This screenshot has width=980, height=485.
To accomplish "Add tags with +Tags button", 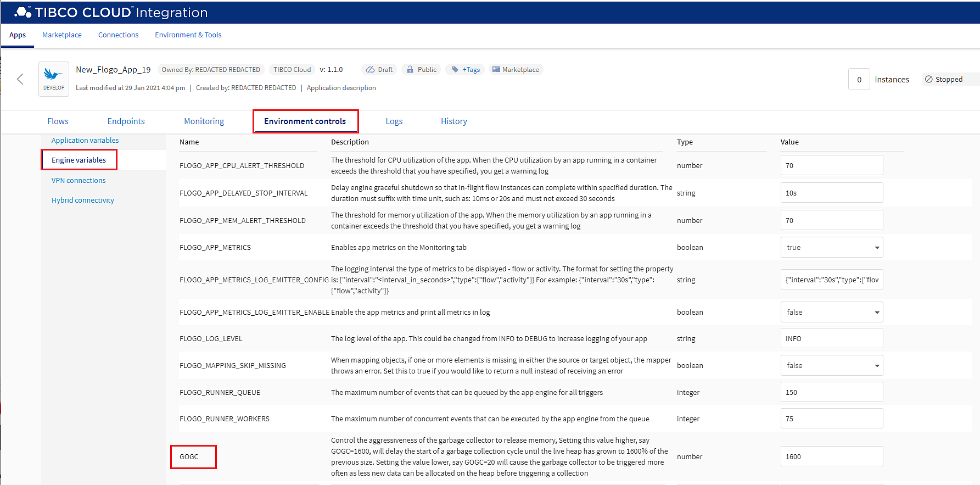I will pos(466,70).
